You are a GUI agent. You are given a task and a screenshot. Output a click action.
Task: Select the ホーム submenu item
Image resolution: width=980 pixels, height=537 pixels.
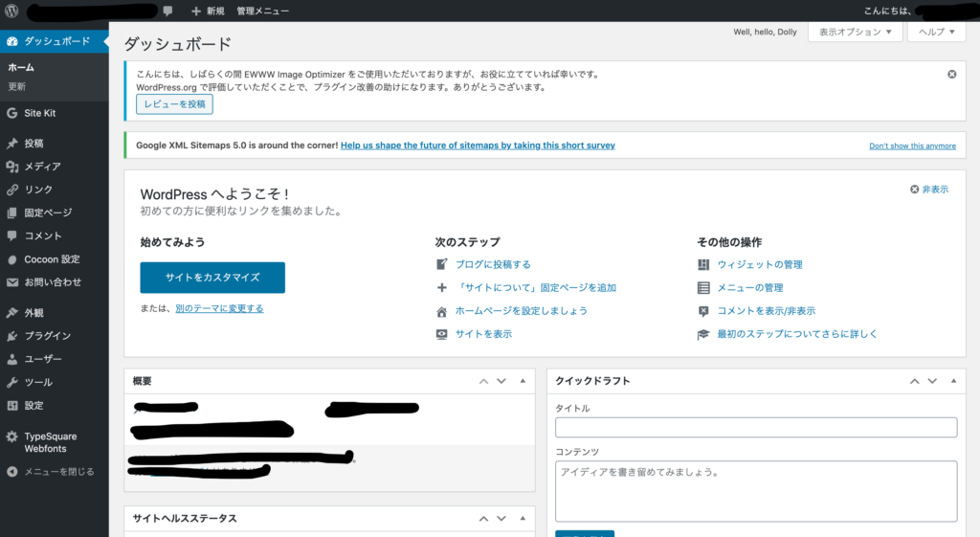click(21, 67)
